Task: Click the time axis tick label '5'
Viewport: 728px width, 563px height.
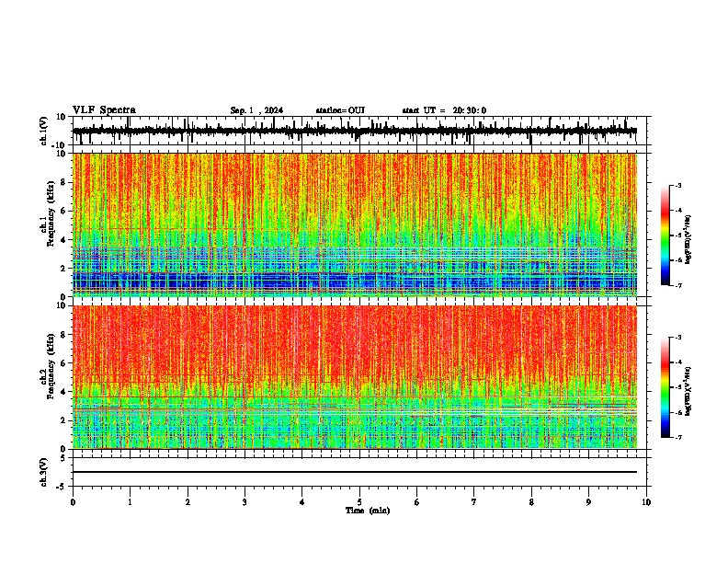Action: [x=359, y=502]
